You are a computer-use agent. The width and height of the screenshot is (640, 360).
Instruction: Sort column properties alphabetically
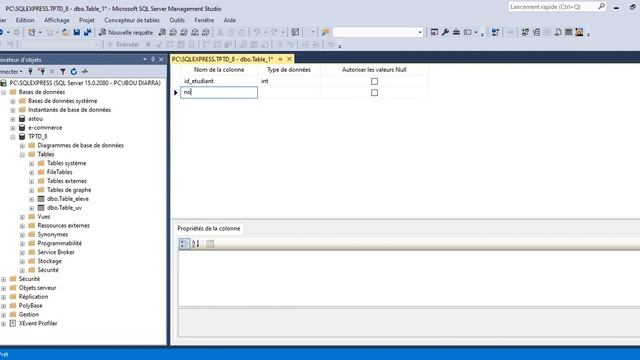point(196,244)
